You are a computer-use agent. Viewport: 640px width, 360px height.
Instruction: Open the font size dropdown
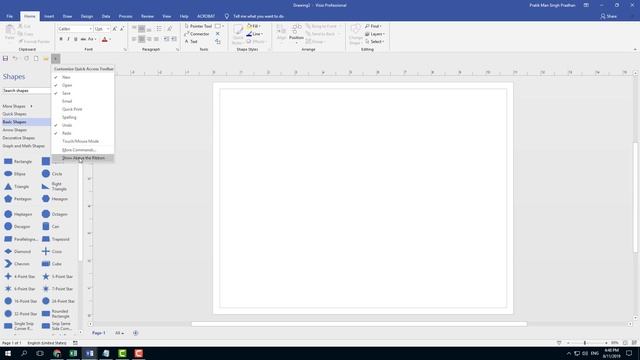click(x=108, y=29)
